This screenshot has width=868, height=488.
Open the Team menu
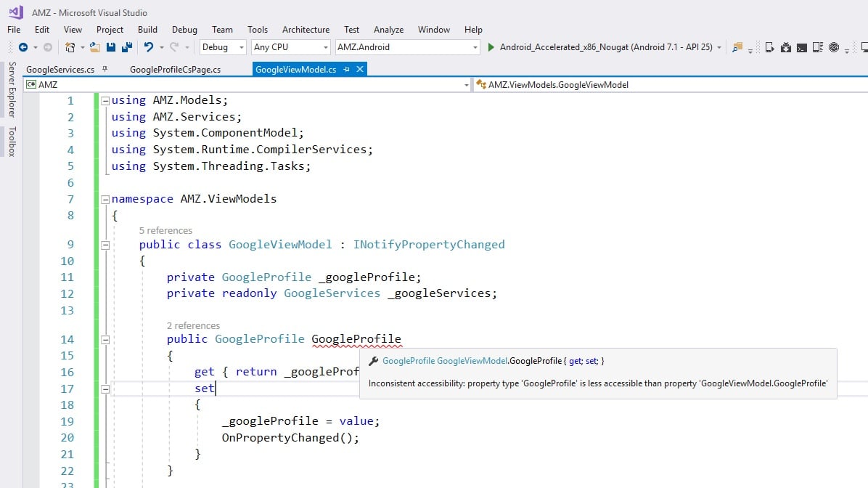coord(222,30)
